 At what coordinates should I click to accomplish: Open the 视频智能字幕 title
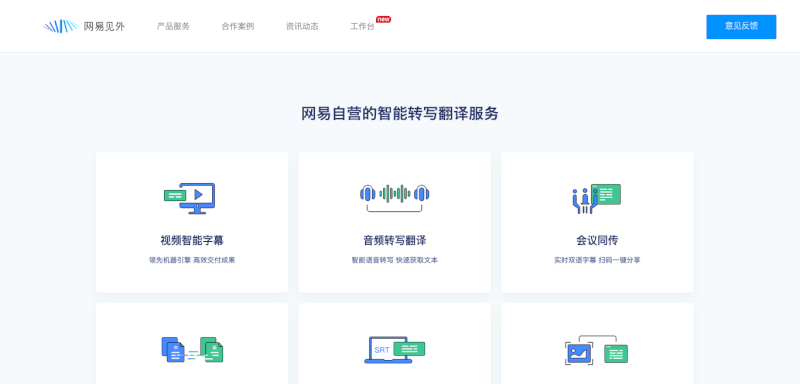click(x=192, y=240)
